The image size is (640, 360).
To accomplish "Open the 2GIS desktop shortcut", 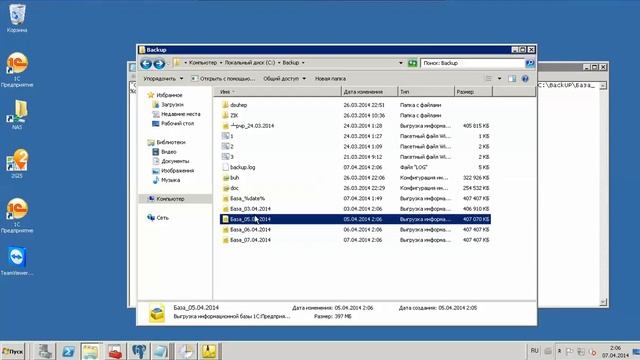I will [x=17, y=163].
